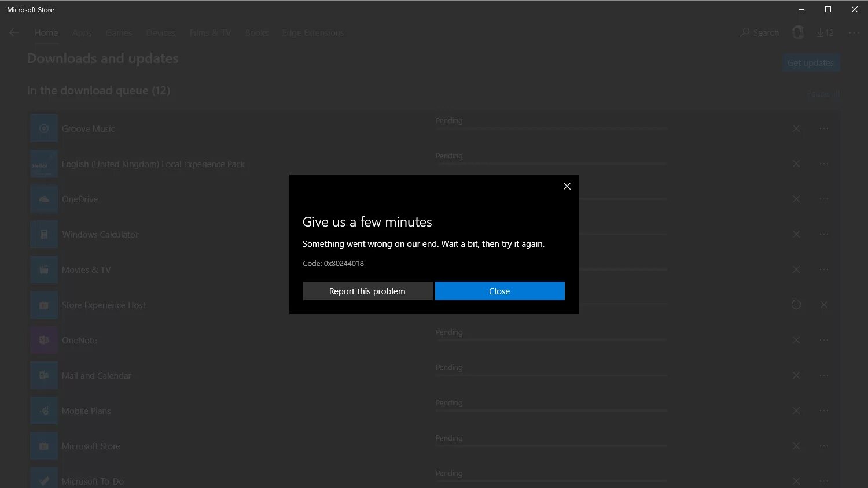
Task: Switch to the Devices tab
Action: pos(160,33)
